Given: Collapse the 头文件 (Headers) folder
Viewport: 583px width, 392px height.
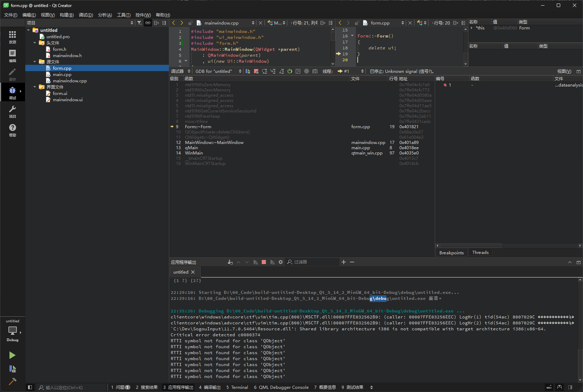Looking at the screenshot, I should [35, 43].
